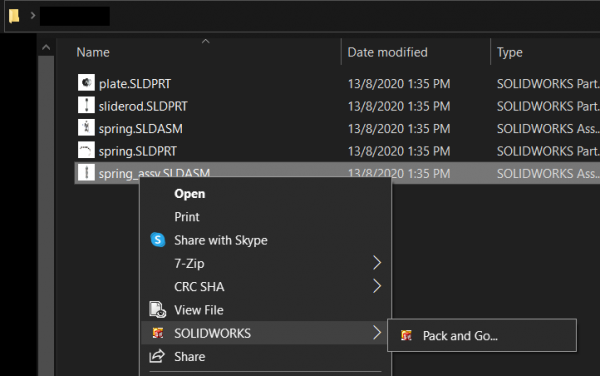Click the View File document icon
The width and height of the screenshot is (600, 376).
pos(157,309)
